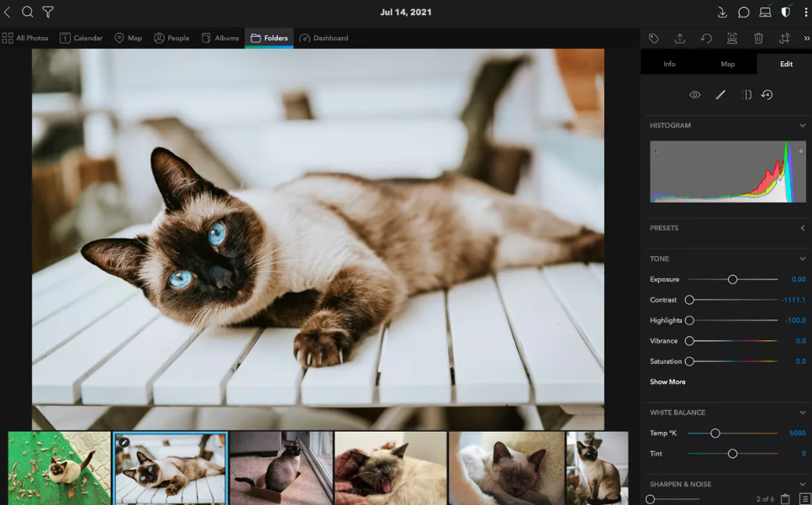Toggle the before/after compare split icon
This screenshot has width=812, height=505.
pyautogui.click(x=746, y=95)
